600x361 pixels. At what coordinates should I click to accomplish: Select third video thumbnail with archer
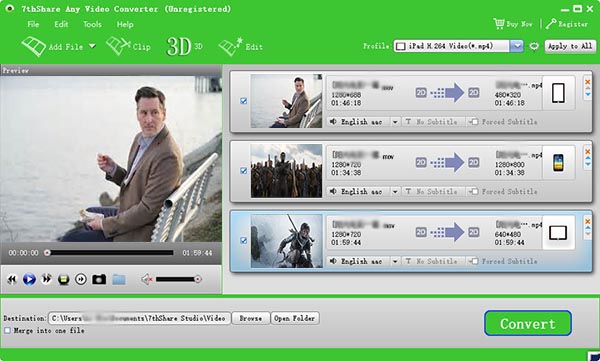[x=286, y=241]
